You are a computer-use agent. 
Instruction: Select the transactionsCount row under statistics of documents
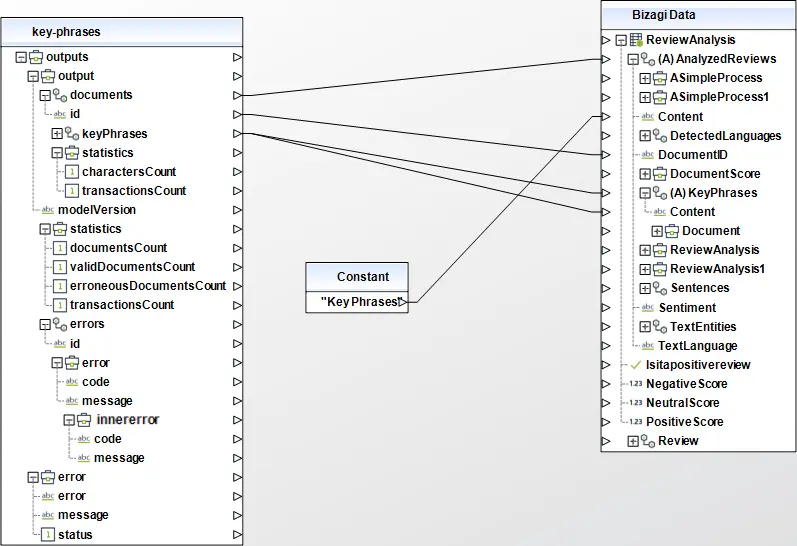[x=134, y=191]
